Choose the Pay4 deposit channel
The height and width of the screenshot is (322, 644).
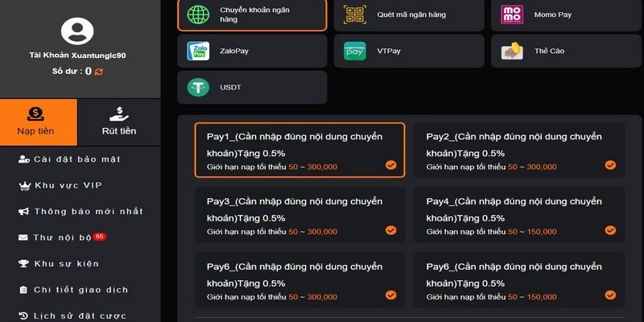pos(519,216)
